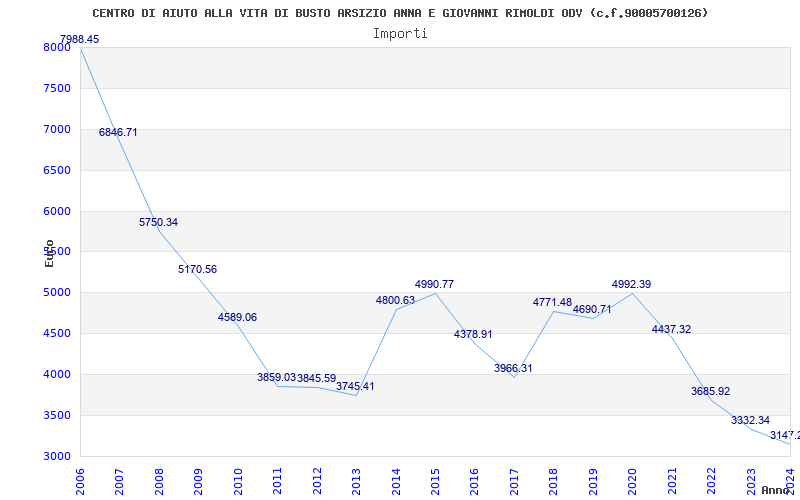Select the 2007 x-axis year label

[x=119, y=481]
